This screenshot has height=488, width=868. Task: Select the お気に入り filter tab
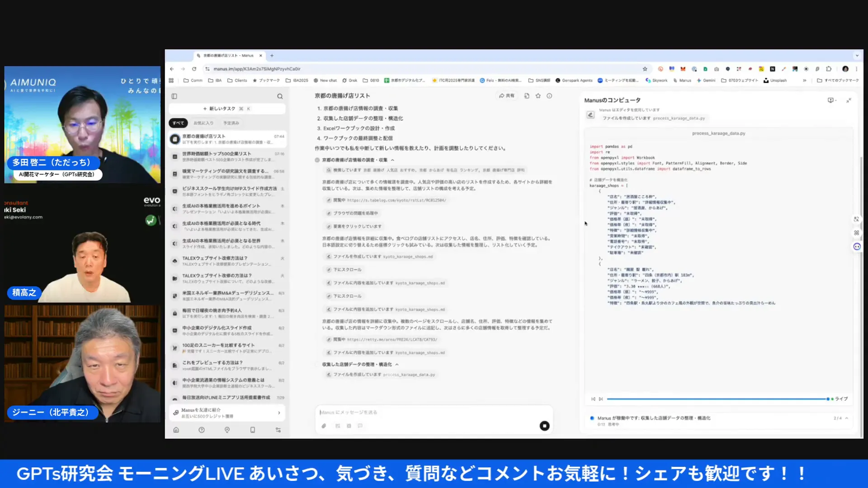click(x=203, y=123)
